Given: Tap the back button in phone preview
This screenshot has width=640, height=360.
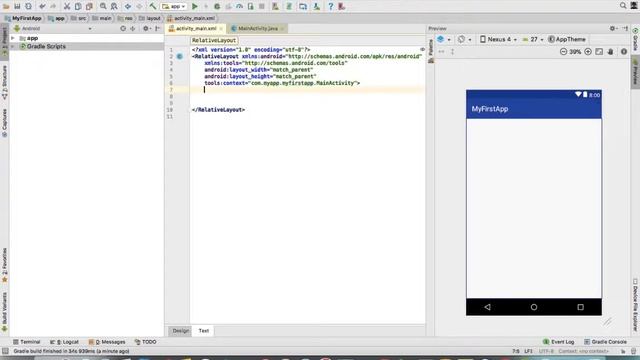Looking at the screenshot, I should (487, 307).
